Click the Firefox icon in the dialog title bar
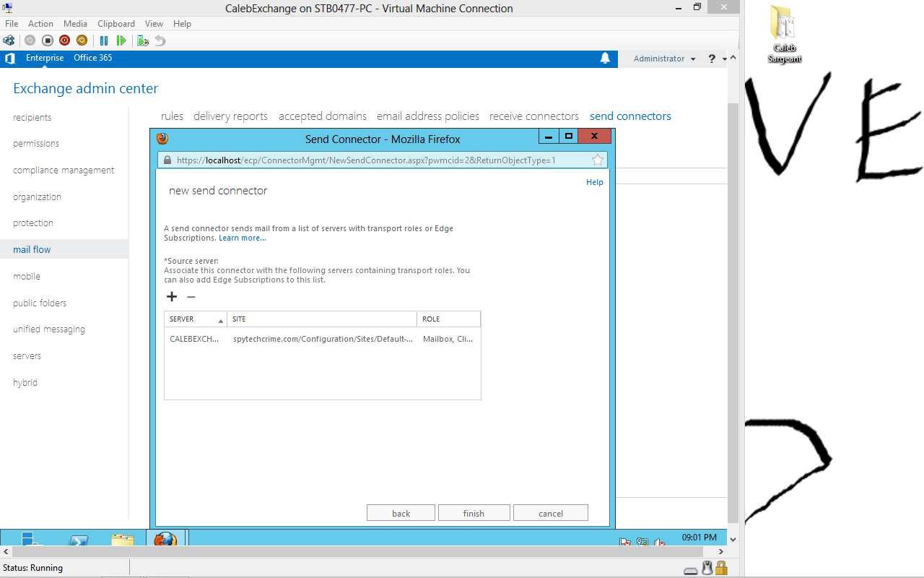The height and width of the screenshot is (578, 924). [x=162, y=138]
